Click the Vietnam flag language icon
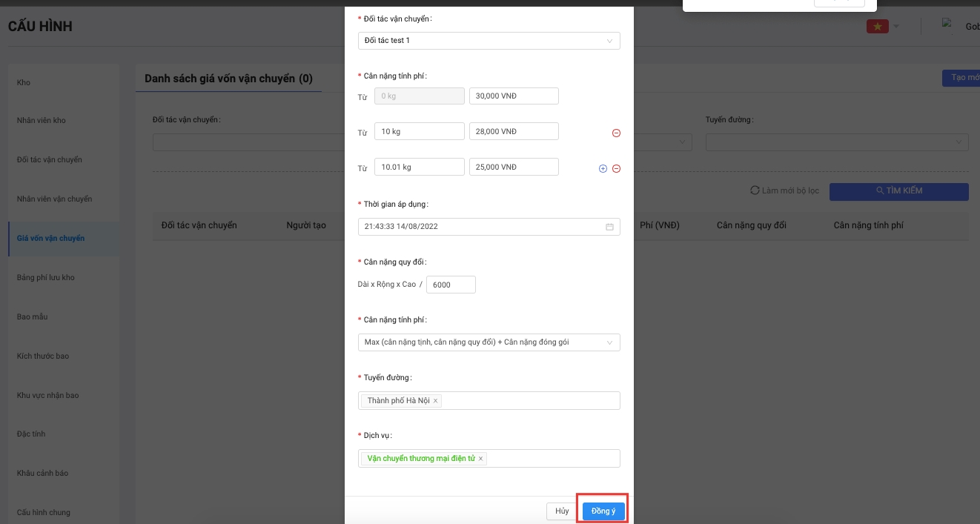Viewport: 980px width, 524px height. pyautogui.click(x=877, y=27)
